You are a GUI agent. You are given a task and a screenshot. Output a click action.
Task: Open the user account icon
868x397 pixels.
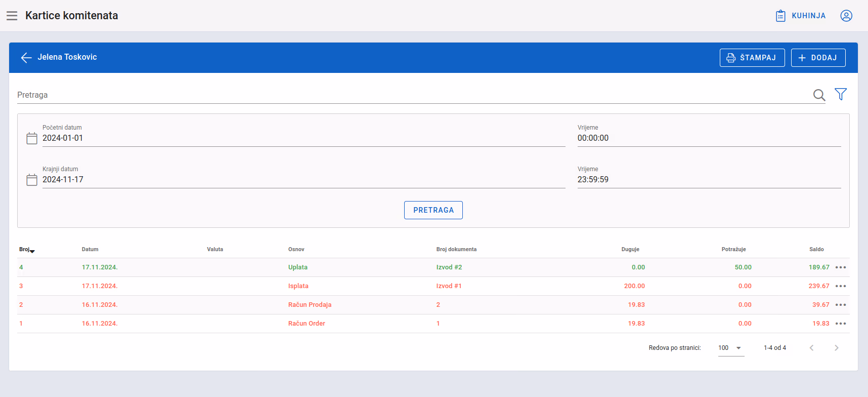(x=846, y=16)
